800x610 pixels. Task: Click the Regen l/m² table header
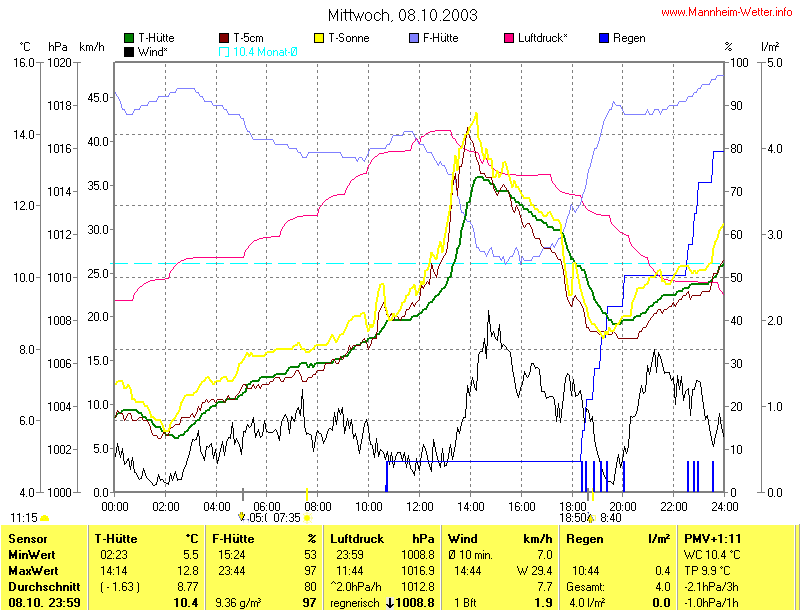coord(618,539)
